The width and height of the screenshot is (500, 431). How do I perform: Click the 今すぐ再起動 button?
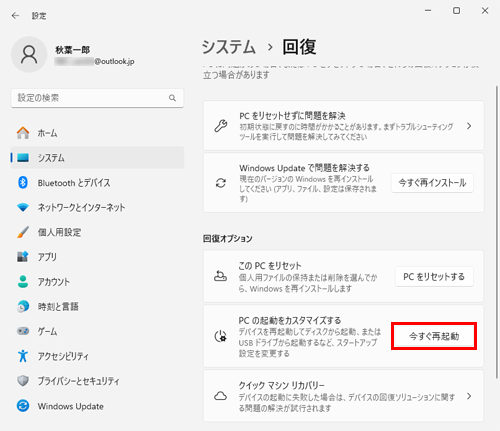(434, 336)
